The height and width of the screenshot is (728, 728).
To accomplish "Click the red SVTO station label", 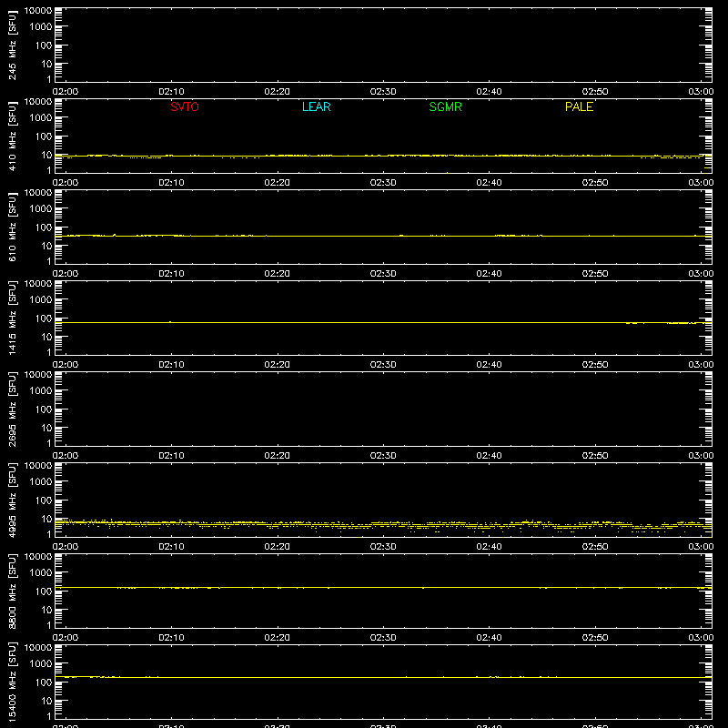I will click(x=185, y=106).
